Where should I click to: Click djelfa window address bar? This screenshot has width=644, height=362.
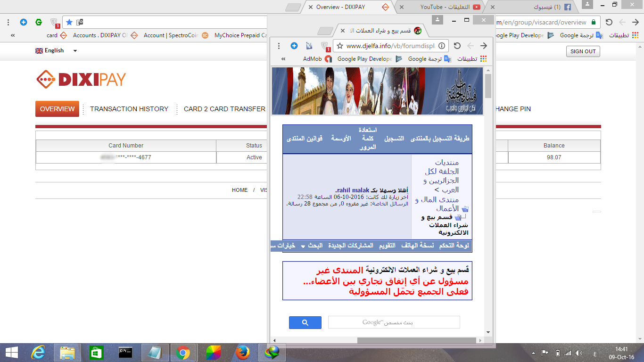390,46
